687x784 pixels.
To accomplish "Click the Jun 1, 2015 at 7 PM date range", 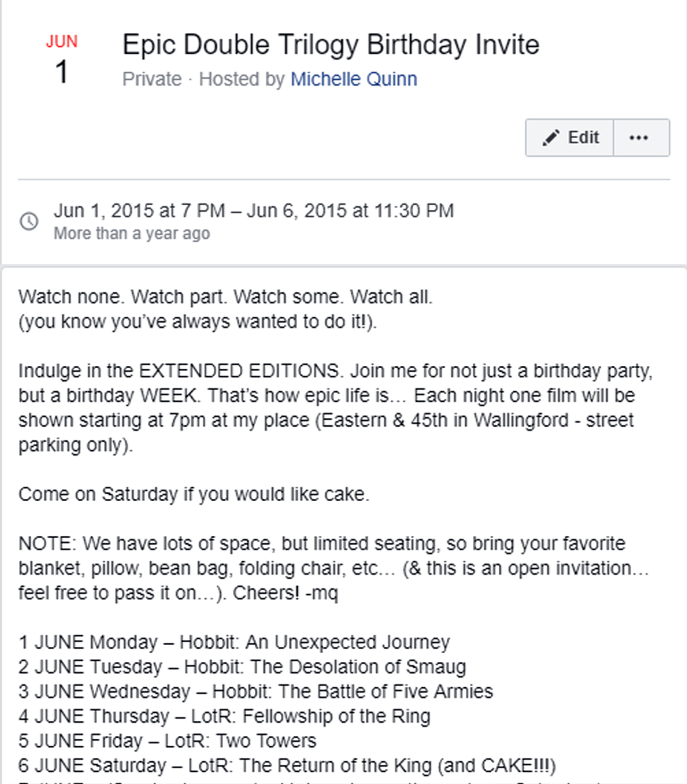I will (253, 211).
